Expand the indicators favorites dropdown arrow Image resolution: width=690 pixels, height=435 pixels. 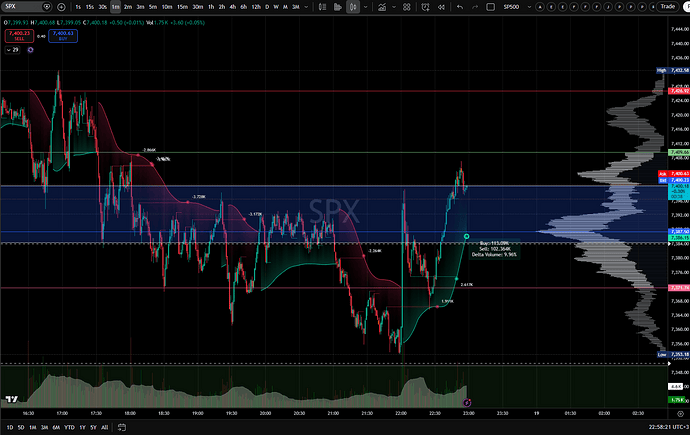[394, 7]
